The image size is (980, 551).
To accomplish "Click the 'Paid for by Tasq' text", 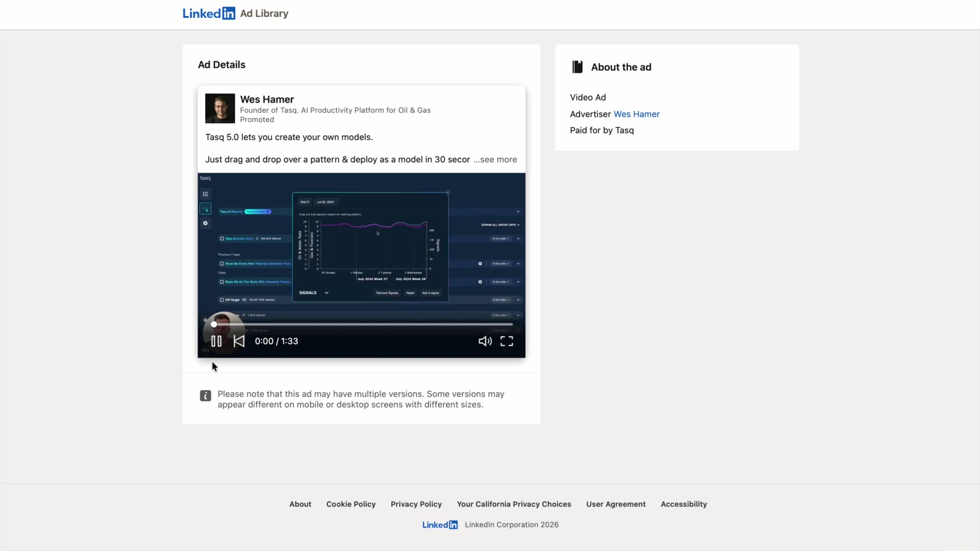I will tap(602, 130).
